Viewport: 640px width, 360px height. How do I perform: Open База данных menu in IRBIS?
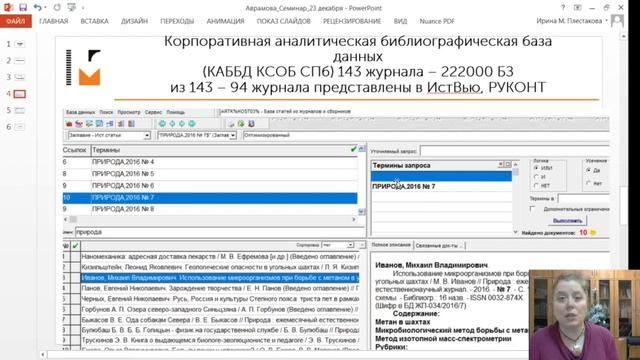point(80,112)
